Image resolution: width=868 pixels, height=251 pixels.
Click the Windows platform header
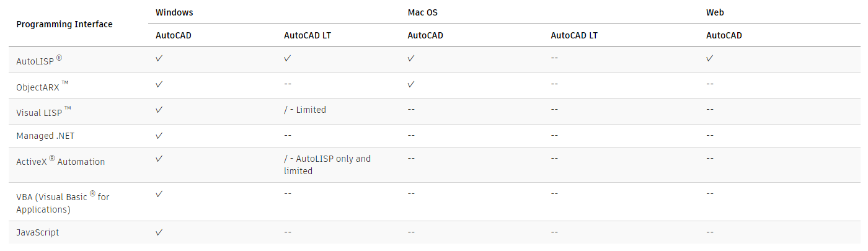[x=174, y=12]
